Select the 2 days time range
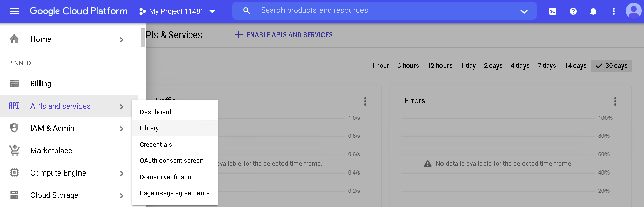644x207 pixels. 493,66
